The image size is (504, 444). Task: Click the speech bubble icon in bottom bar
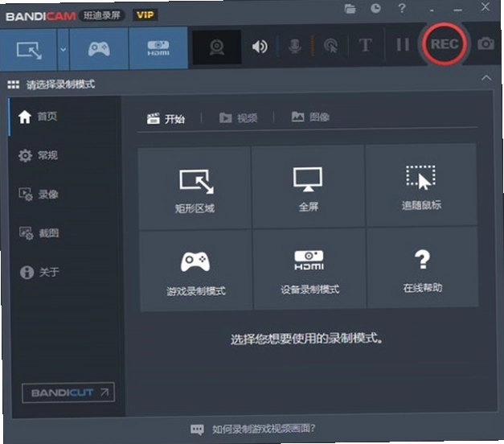click(x=197, y=430)
